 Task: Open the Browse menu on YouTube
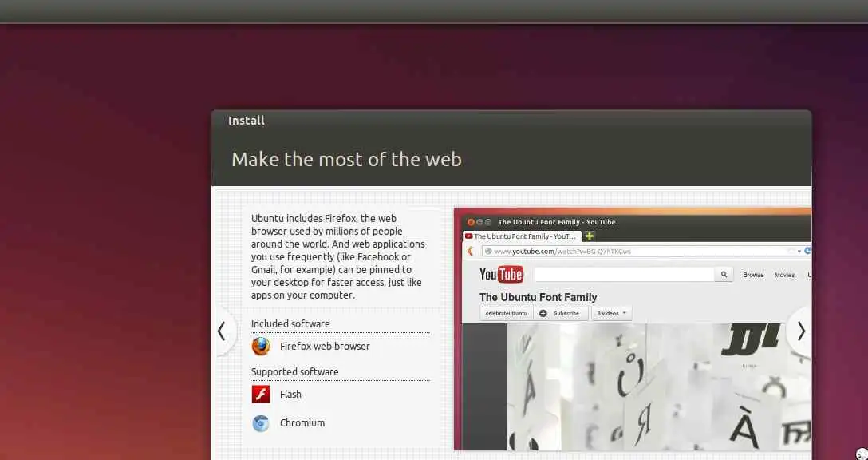pos(753,275)
